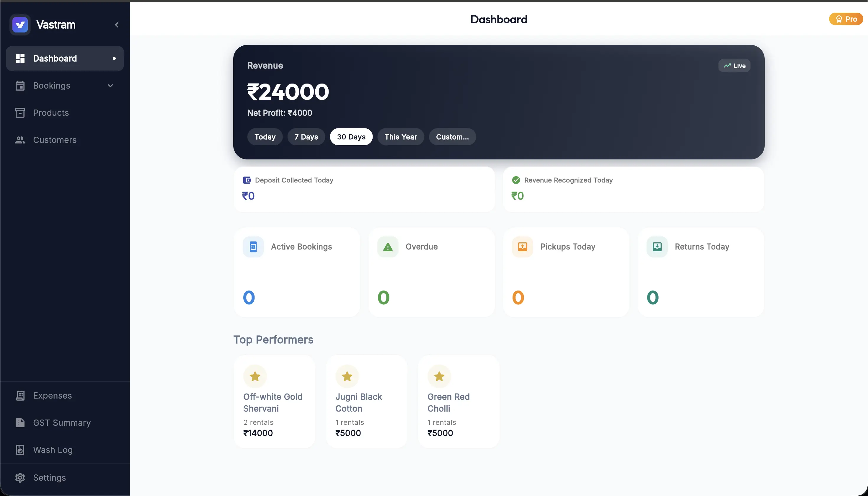The height and width of the screenshot is (496, 868).
Task: Click the Revenue Recognized Today label
Action: 568,180
